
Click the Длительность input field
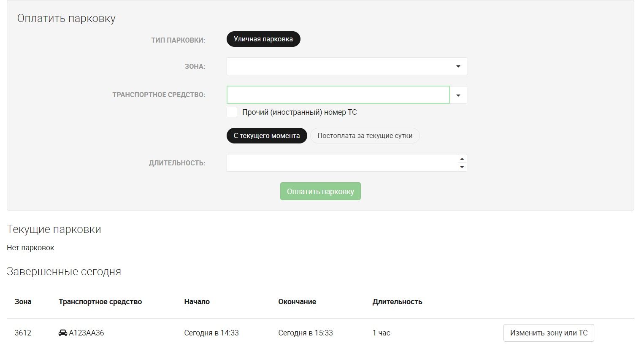tap(342, 163)
